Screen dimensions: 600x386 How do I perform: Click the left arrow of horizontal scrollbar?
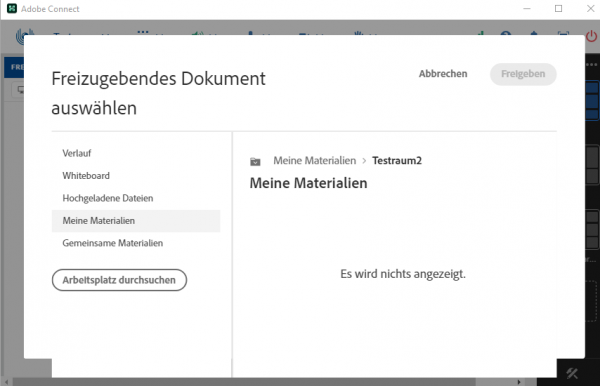point(7,382)
